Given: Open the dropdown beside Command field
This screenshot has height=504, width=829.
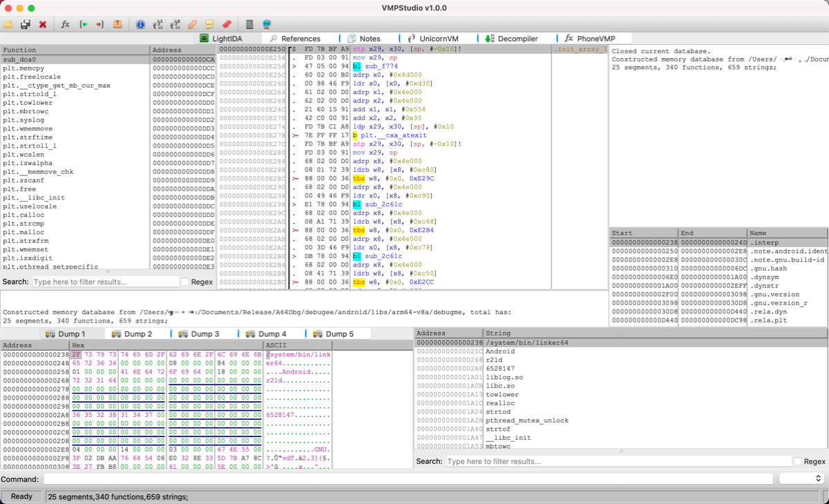Looking at the screenshot, I should 801,478.
